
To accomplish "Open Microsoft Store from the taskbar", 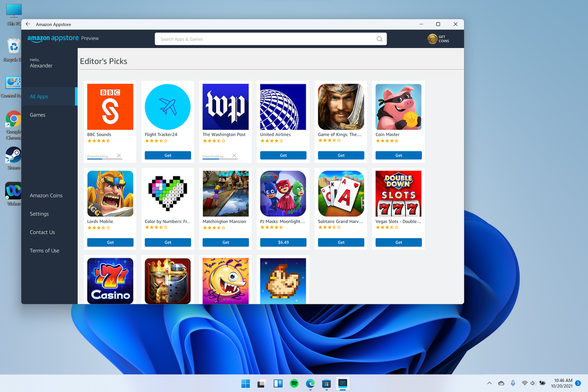I will (326, 384).
